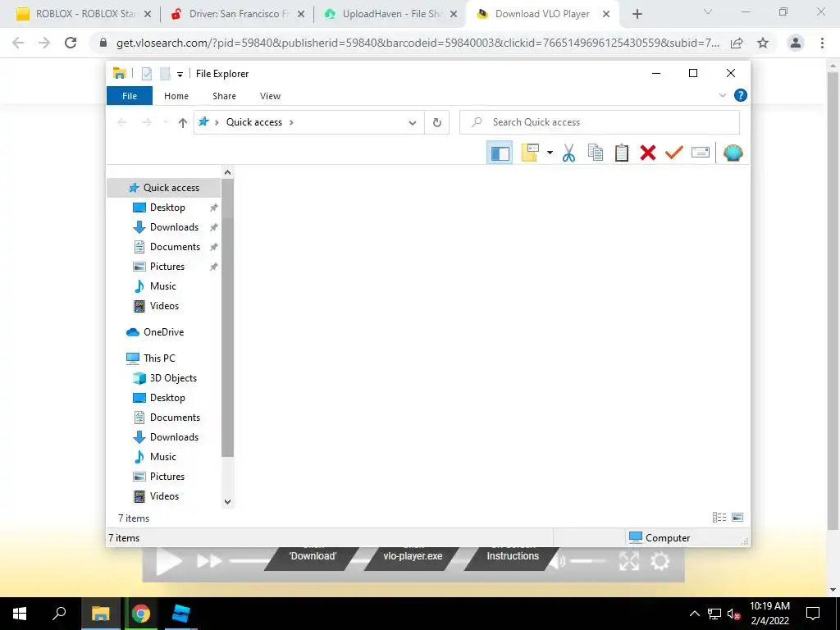Open the View ribbon tab
Image resolution: width=840 pixels, height=630 pixels.
click(270, 96)
